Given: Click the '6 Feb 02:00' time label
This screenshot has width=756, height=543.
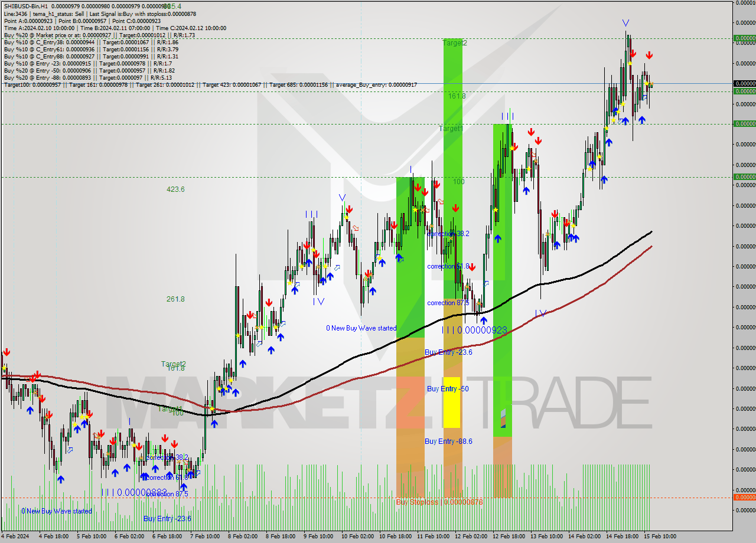Looking at the screenshot, I should tap(129, 537).
